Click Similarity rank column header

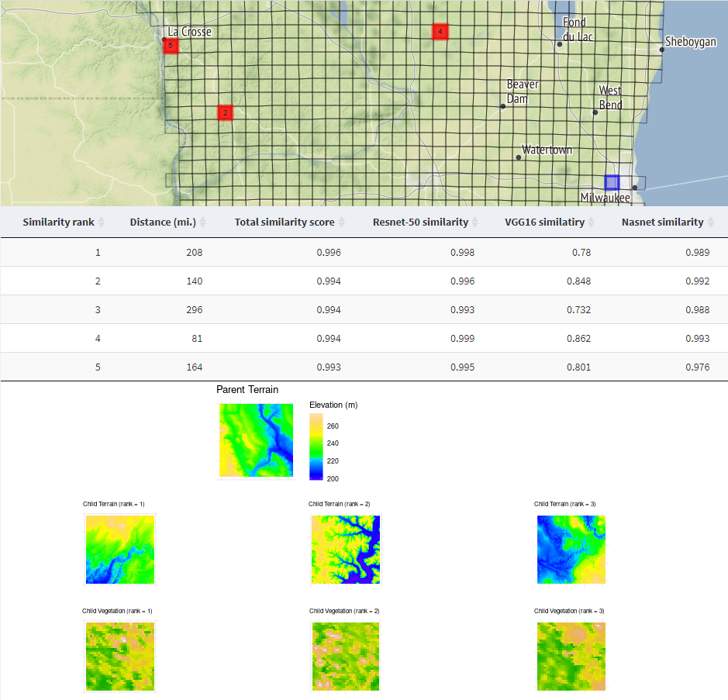point(58,222)
